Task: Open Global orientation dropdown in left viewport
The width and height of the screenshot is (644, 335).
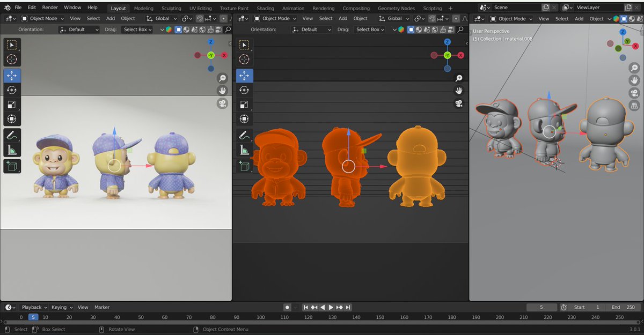Action: (x=162, y=18)
